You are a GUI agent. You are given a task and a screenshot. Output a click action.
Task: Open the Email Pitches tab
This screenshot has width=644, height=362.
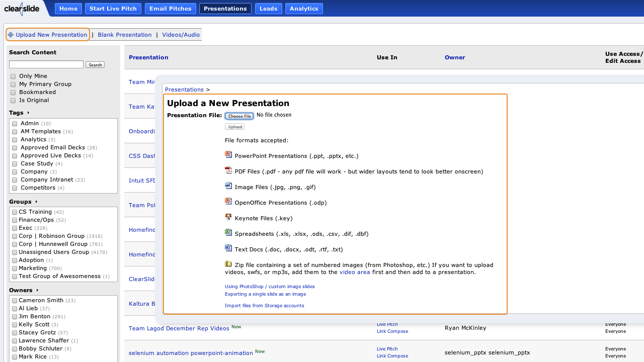pyautogui.click(x=170, y=9)
